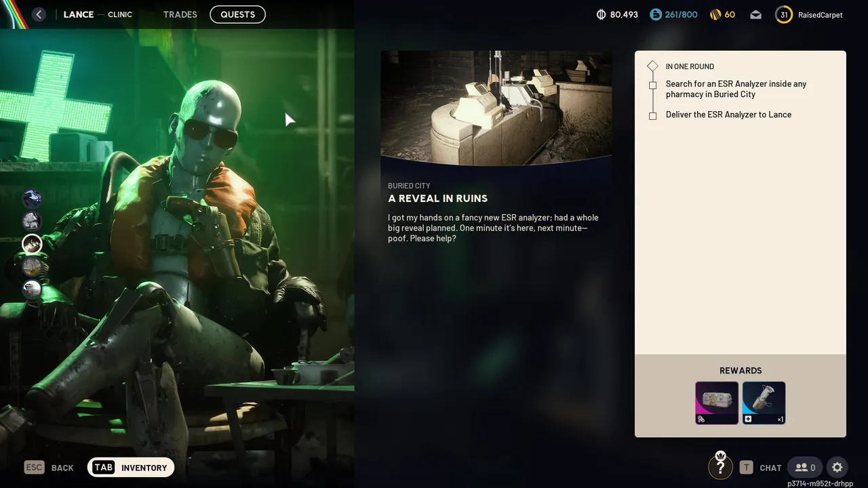The image size is (868, 488).
Task: Open RaisedCarpet player profile name
Action: [821, 14]
